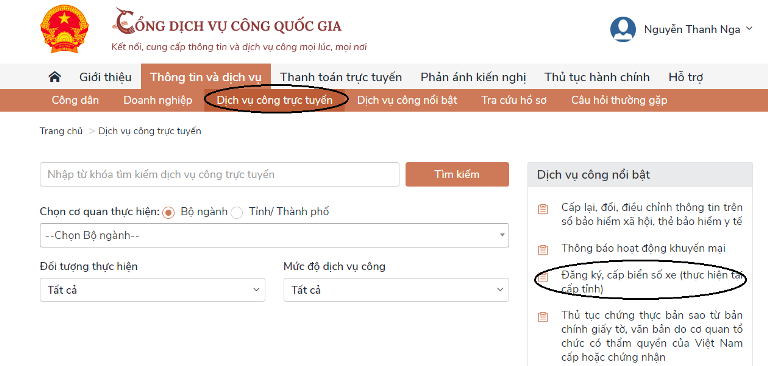Open Thông báo hoạt động khuyến mại link
This screenshot has width=768, height=366.
643,248
